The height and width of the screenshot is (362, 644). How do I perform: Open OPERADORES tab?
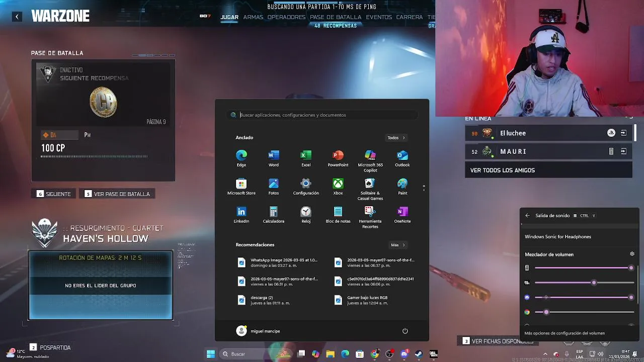click(286, 17)
